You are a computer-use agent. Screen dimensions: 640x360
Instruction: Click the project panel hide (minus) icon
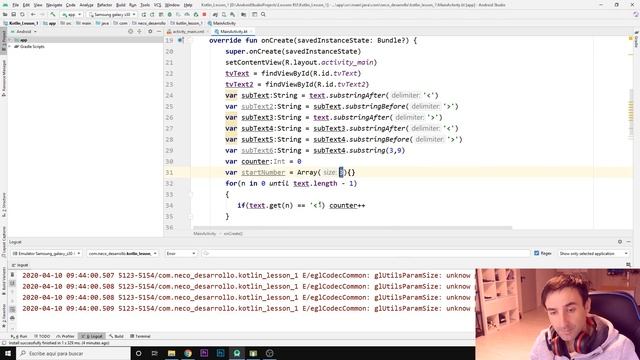tap(159, 31)
